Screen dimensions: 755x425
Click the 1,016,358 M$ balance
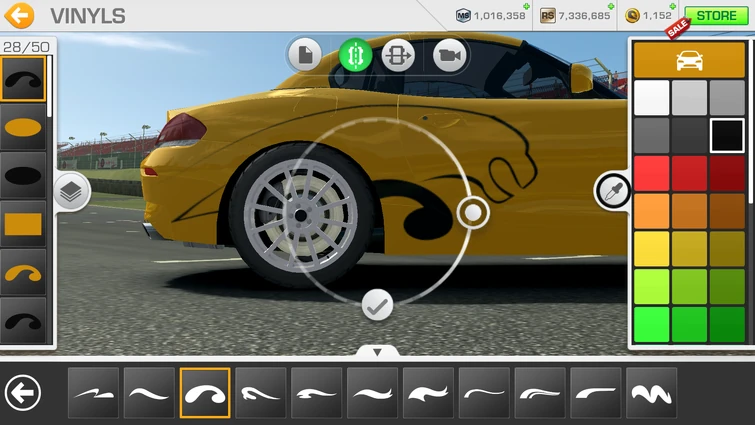[499, 16]
